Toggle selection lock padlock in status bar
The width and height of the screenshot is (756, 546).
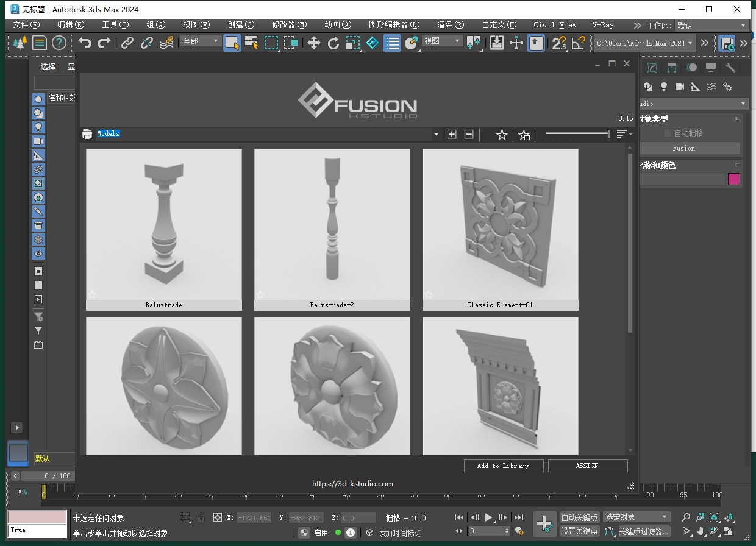(x=201, y=517)
